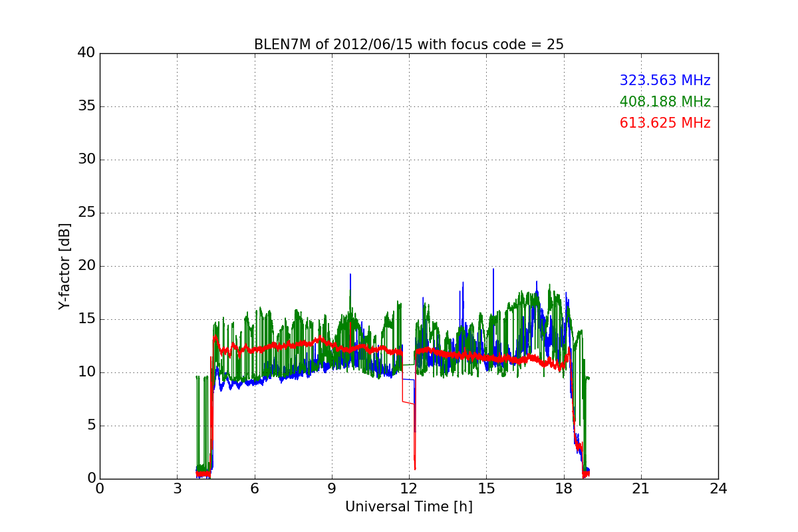Select the blue 323.563 MHz legend label
This screenshot has height=532, width=798.
[664, 80]
